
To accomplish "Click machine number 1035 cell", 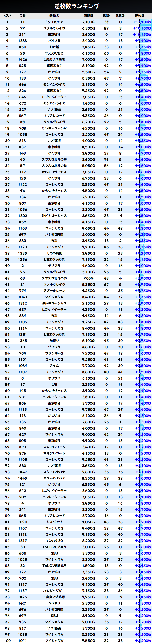I will pyautogui.click(x=23, y=634).
